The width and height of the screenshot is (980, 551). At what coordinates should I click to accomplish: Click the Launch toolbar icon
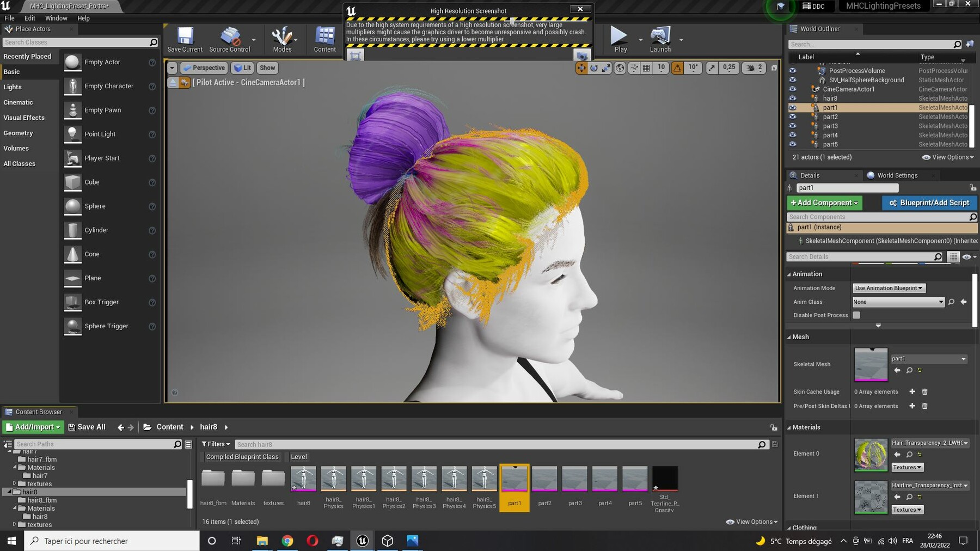660,40
